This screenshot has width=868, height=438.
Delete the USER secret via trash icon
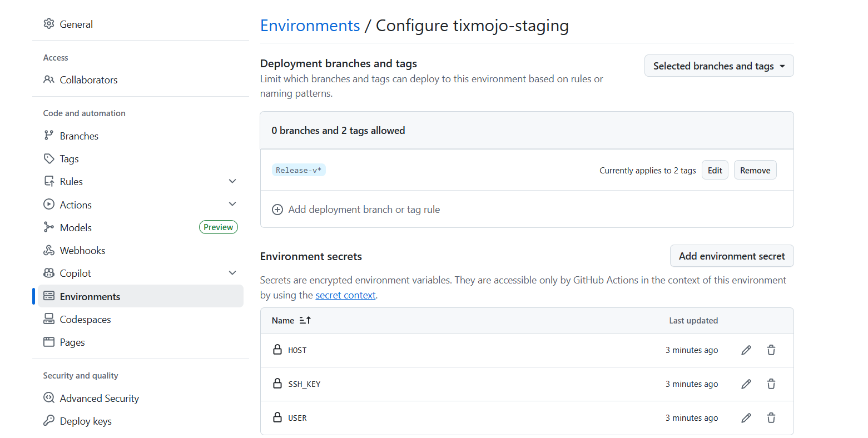pyautogui.click(x=771, y=418)
